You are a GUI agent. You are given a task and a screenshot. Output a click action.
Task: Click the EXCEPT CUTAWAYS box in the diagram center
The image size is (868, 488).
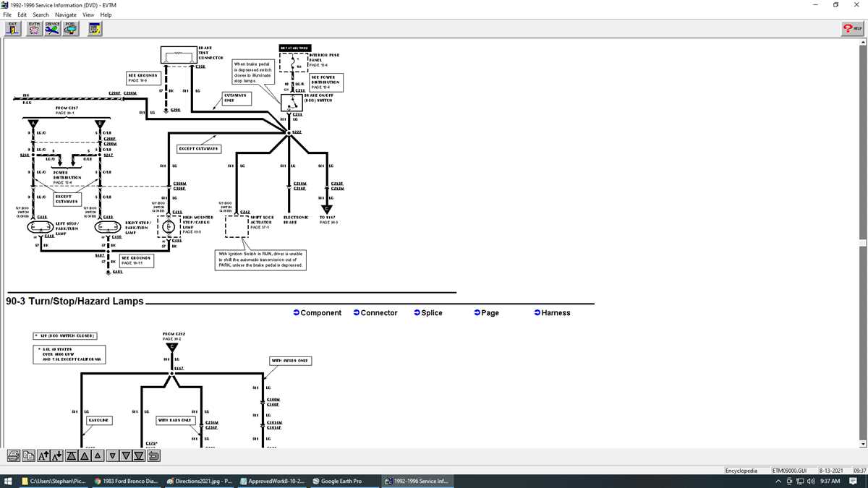pyautogui.click(x=199, y=149)
